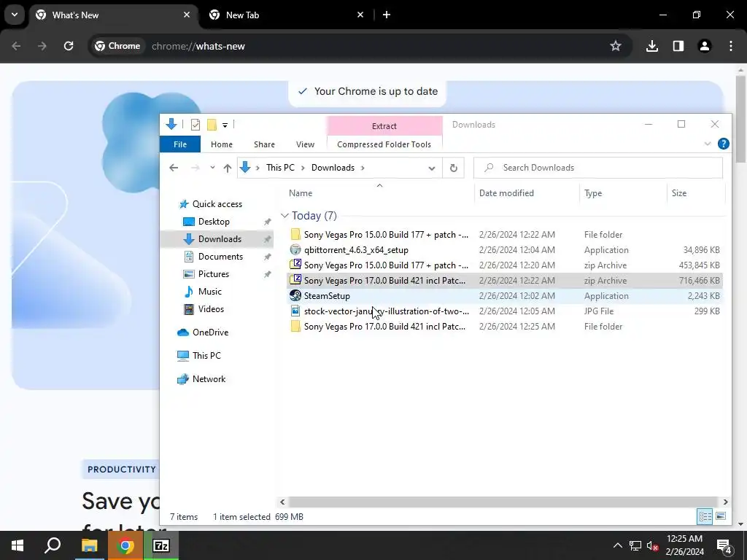Click the Search Downloads field

[598, 168]
